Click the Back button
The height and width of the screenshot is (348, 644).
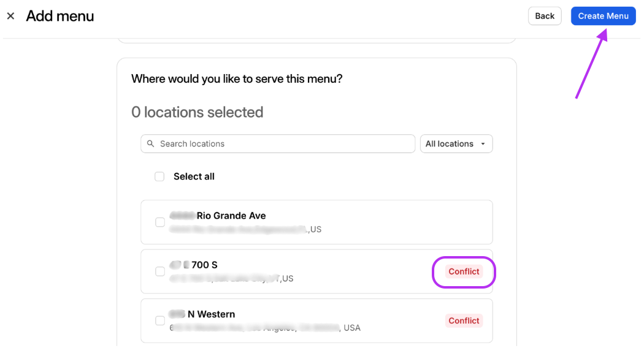click(545, 16)
